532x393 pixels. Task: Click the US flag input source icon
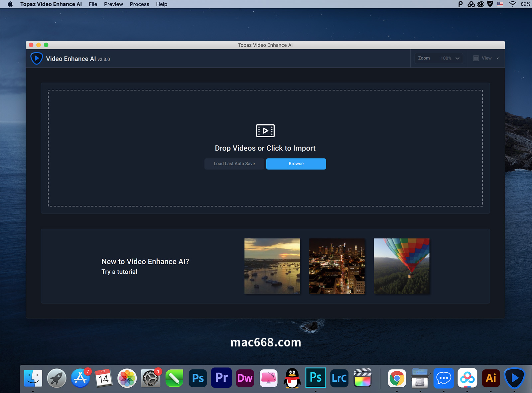(x=500, y=4)
